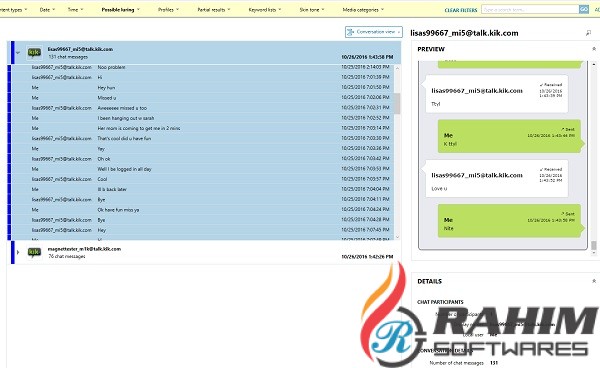Click the Kik icon of lisas99667 conversation

pyautogui.click(x=34, y=52)
